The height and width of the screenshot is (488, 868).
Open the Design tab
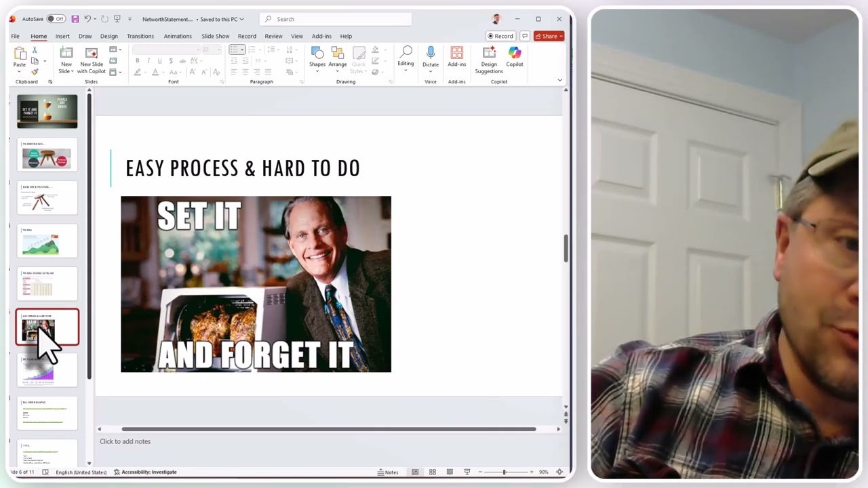coord(109,36)
